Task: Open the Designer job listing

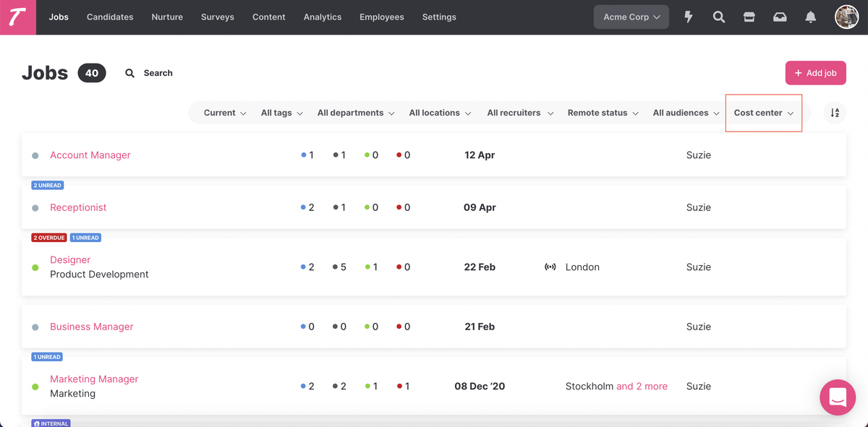Action: 70,260
